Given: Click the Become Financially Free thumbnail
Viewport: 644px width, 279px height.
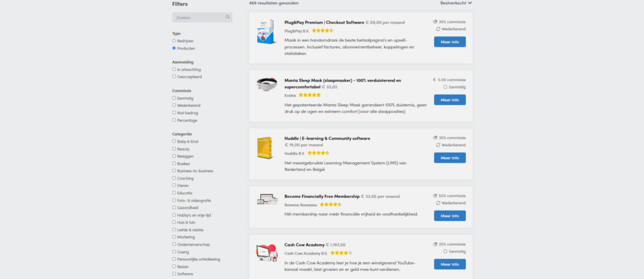Looking at the screenshot, I should 267,200.
